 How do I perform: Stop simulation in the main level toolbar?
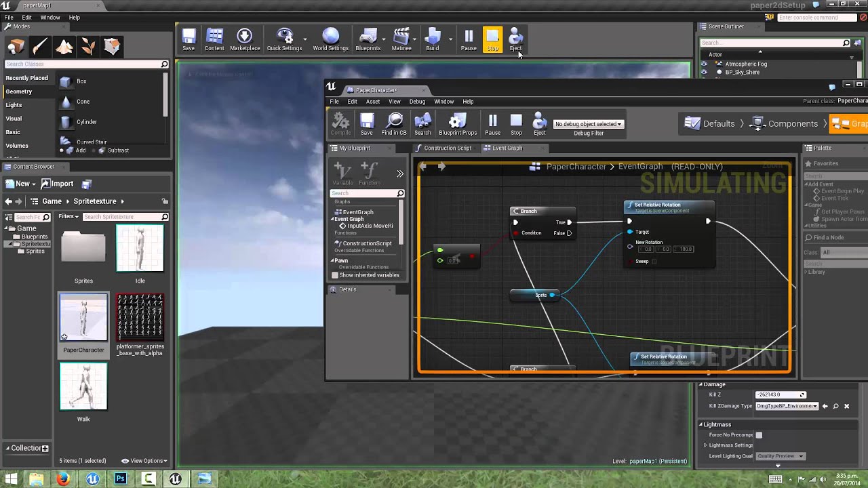[492, 39]
